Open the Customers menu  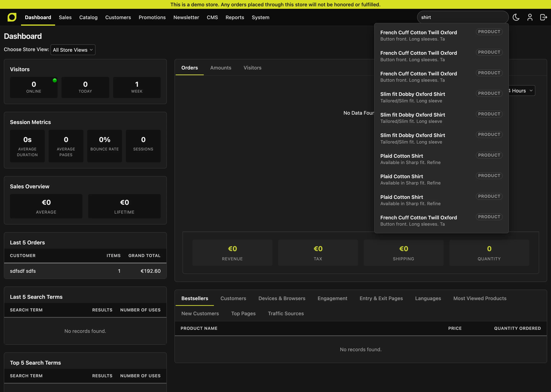[x=118, y=17]
